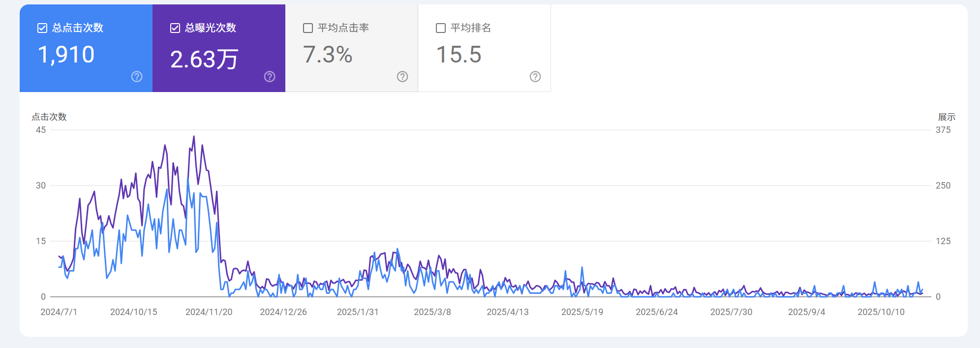The image size is (980, 348).
Task: Select the 15.5 average position value
Action: 459,55
